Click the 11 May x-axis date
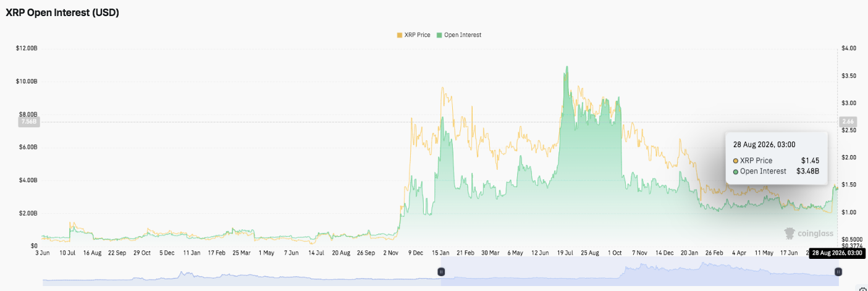Viewport: 868px width, 291px height. (x=764, y=253)
